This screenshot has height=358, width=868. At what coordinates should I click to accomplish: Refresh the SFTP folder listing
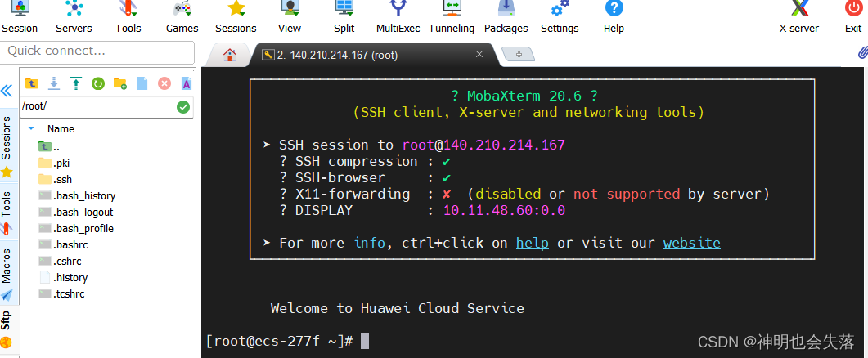click(x=98, y=83)
